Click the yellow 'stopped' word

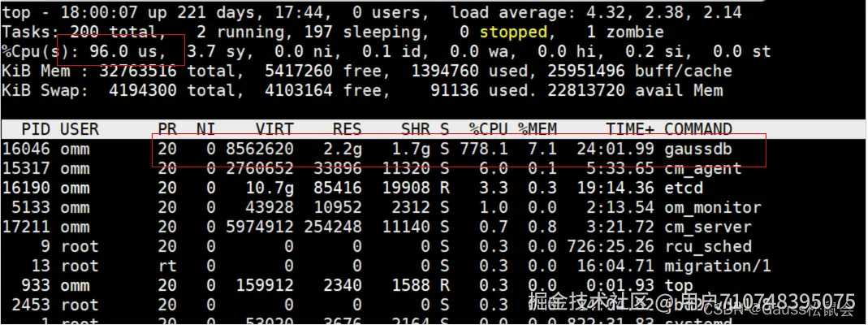coord(514,32)
